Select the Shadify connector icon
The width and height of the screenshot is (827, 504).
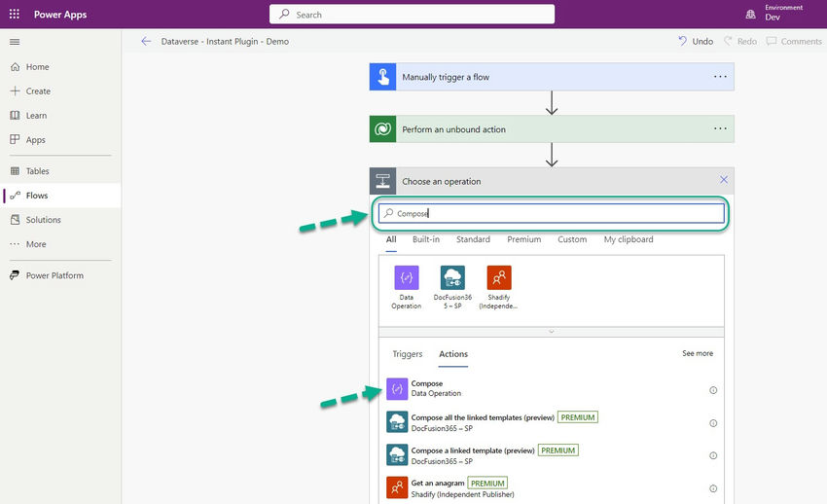click(499, 278)
